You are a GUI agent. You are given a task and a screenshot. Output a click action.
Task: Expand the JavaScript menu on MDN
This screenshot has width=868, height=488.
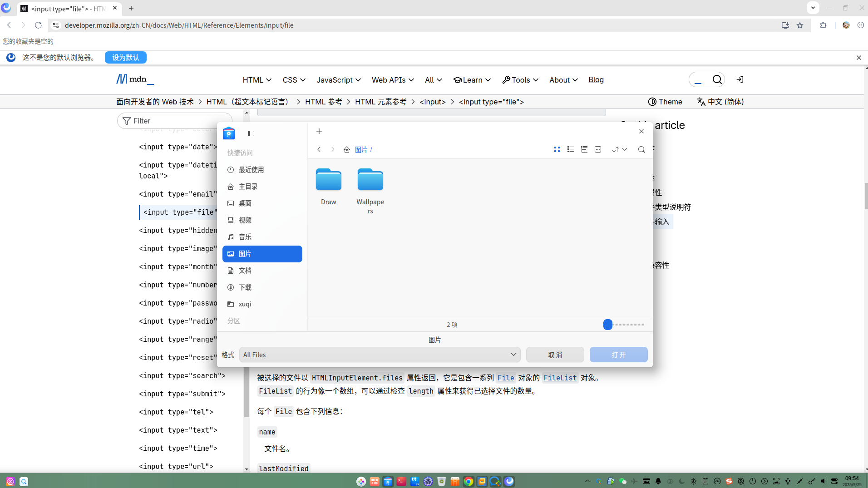point(339,80)
